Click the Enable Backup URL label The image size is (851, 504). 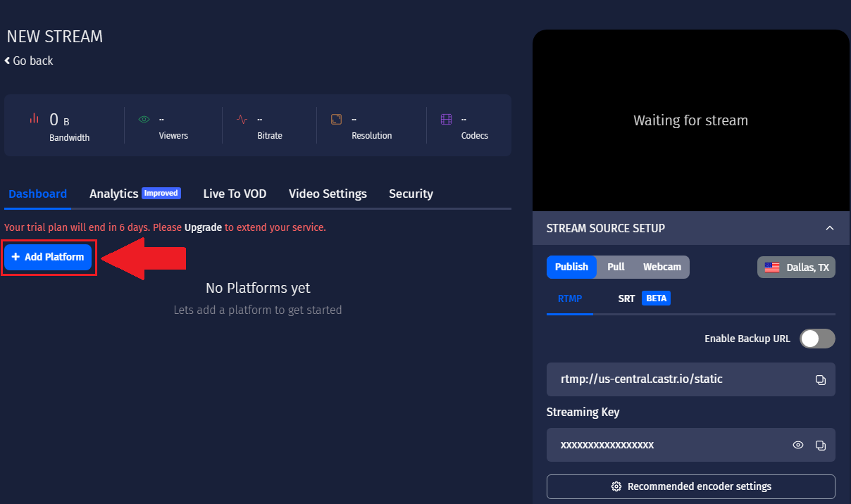click(747, 339)
